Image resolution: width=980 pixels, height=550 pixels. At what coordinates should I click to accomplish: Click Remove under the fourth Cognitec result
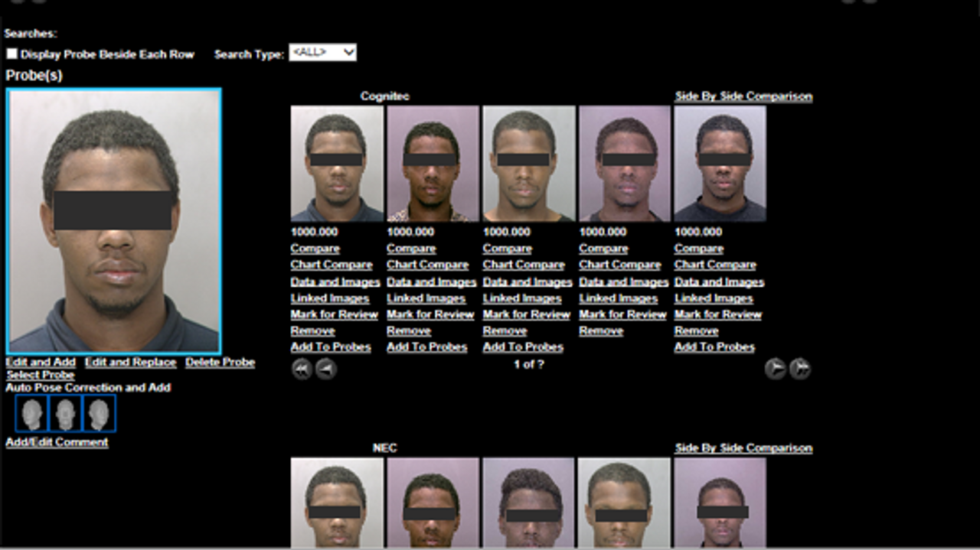(601, 331)
